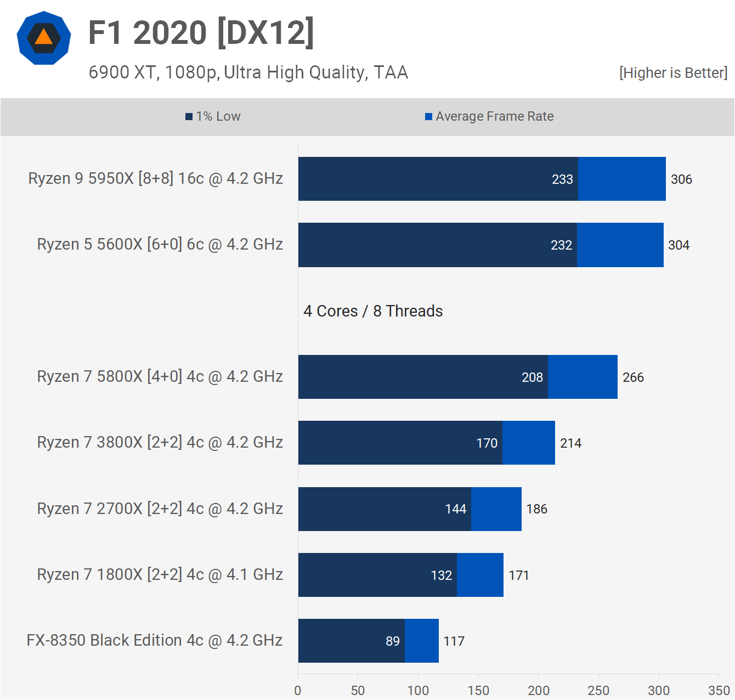Viewport: 735px width, 700px height.
Task: Click the 170 value on the 3800X bar
Action: (x=487, y=443)
